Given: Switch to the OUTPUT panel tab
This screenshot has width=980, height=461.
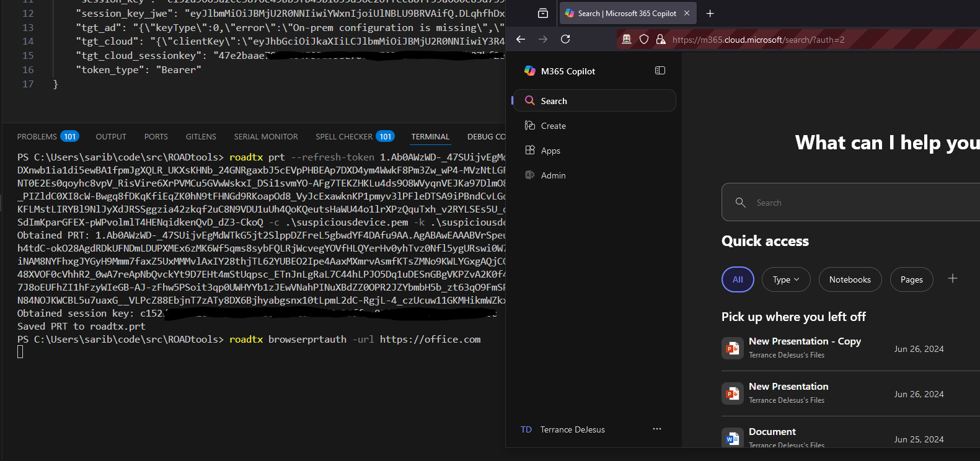Looking at the screenshot, I should (111, 137).
